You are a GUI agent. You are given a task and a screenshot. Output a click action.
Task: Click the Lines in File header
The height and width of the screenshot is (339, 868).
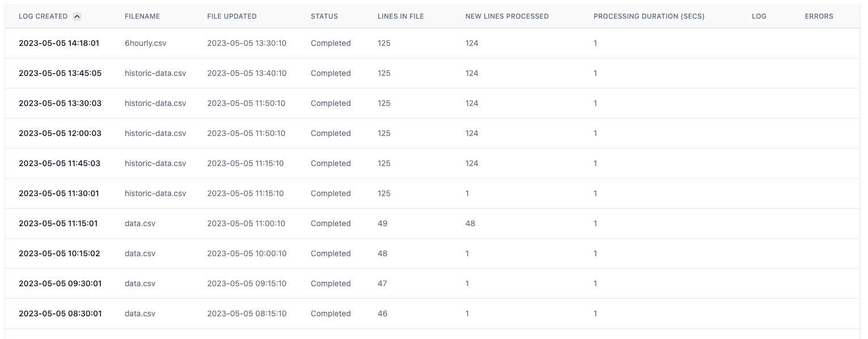coord(400,16)
